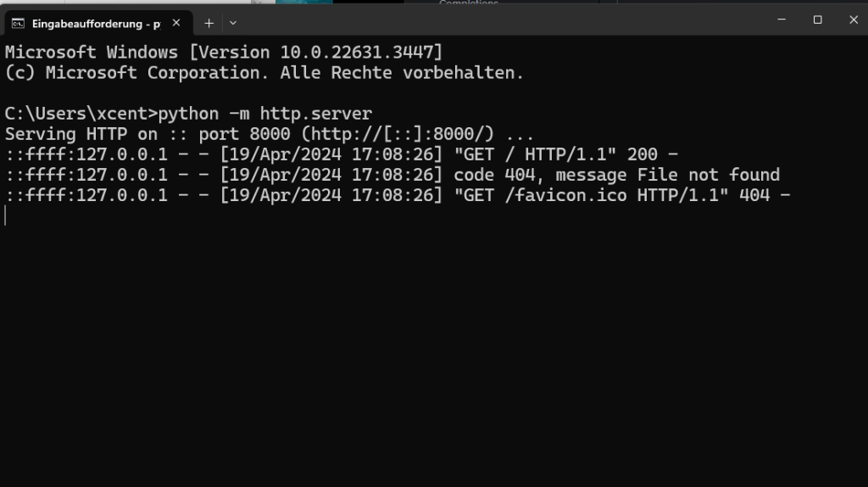The image size is (868, 487).
Task: Click the GET /favicon.ico 404 log line
Action: pyautogui.click(x=398, y=196)
